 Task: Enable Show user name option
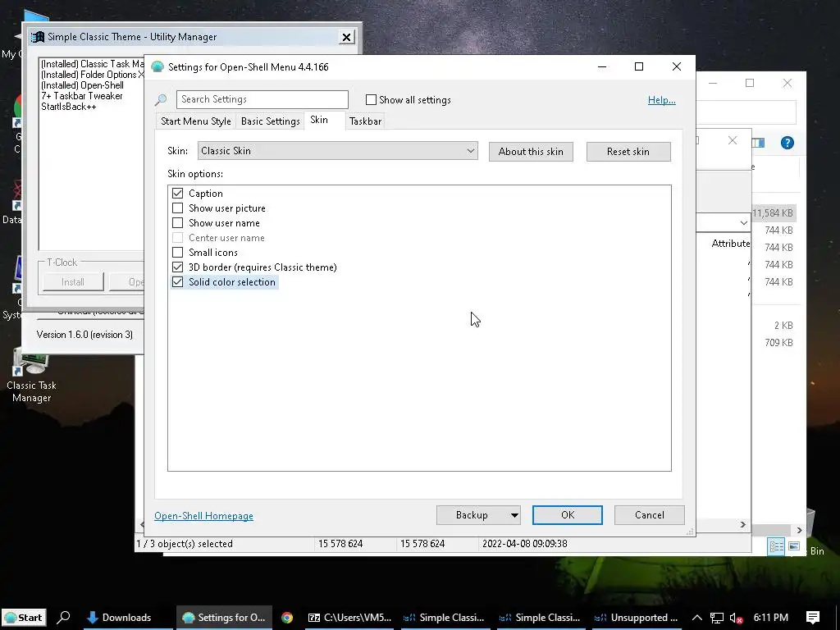click(177, 223)
